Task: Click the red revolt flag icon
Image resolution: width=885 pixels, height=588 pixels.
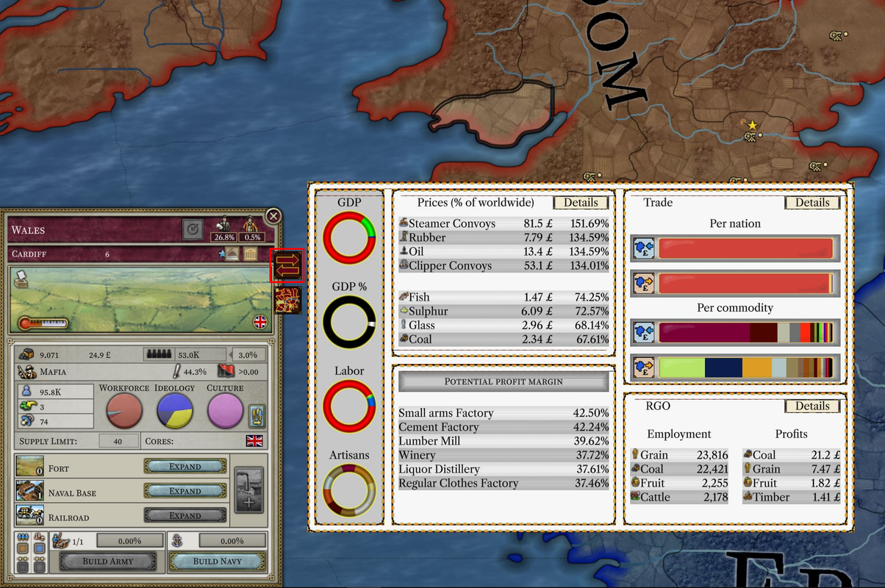Action: pos(226,371)
